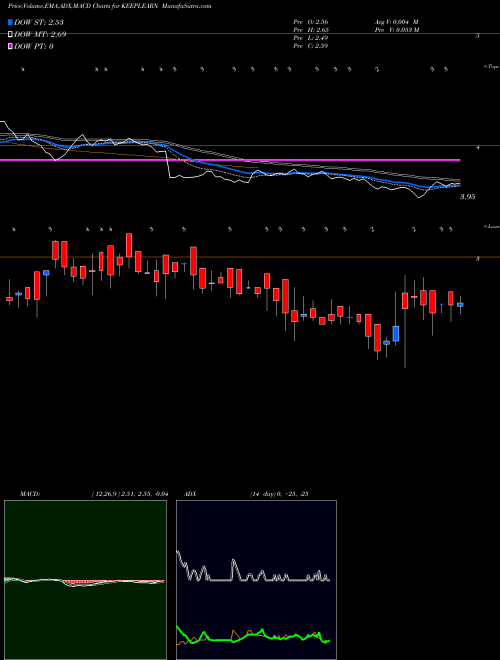Viewport: 500px width, 660px height.
Task: Click the 3.95 price label
Action: coord(468,197)
